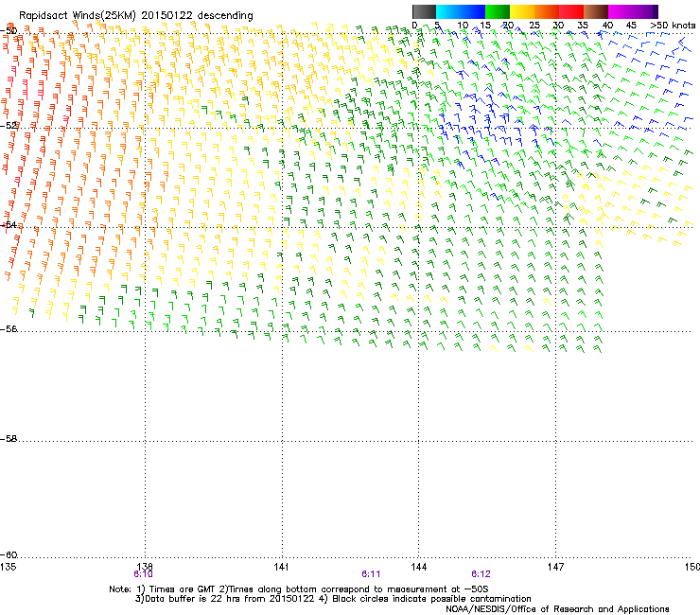This screenshot has height=615, width=700.
Task: Click the '25' legend scale label
Action: (x=534, y=26)
